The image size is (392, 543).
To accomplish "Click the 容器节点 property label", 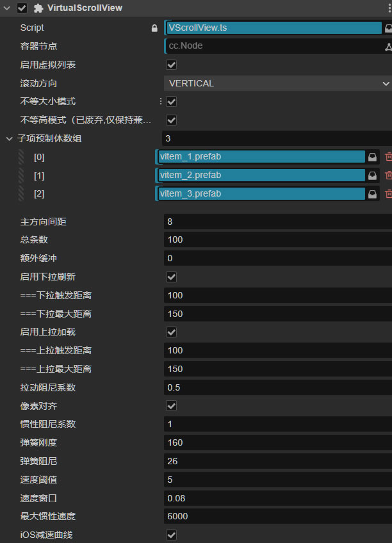I will 38,46.
